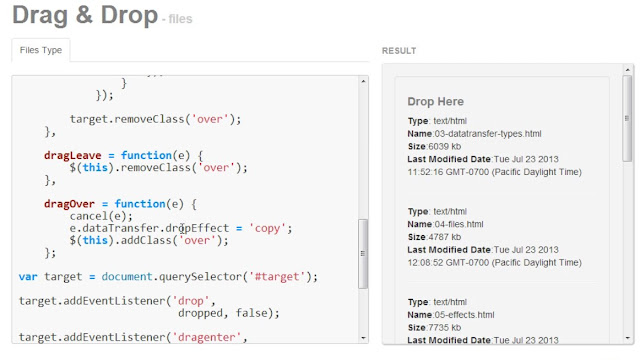Click the addEventListener('drop' code line
640x360 pixels.
click(117, 301)
